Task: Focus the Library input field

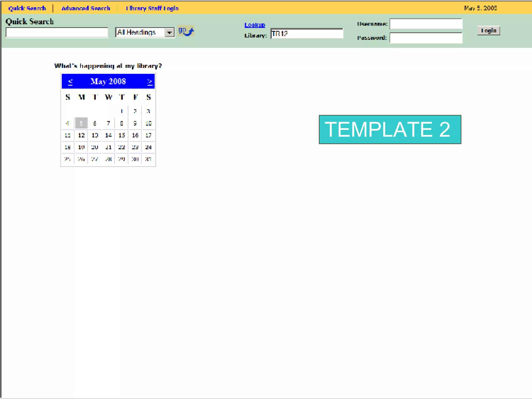Action: pyautogui.click(x=307, y=34)
